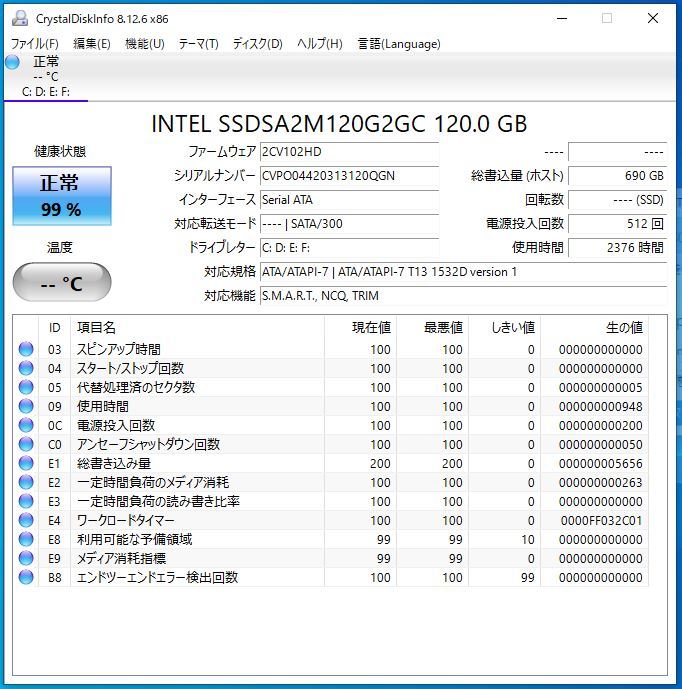Open the テーマ(T) menu

(198, 44)
